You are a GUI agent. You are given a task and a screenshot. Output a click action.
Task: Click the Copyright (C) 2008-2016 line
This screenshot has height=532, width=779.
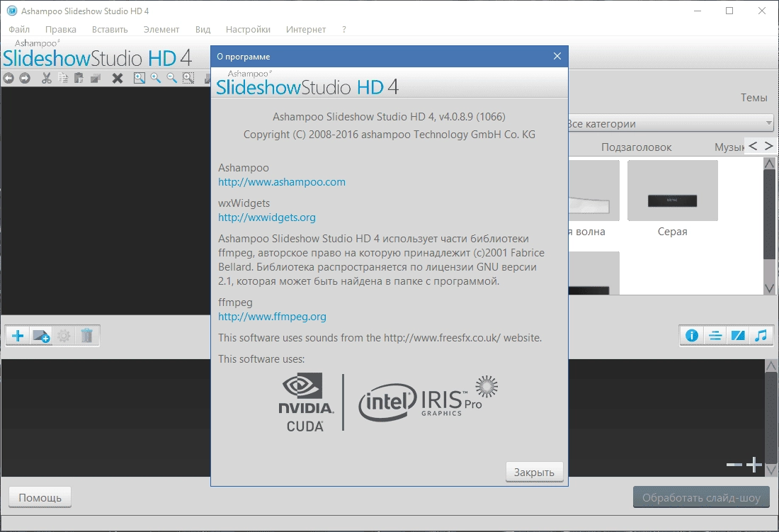pyautogui.click(x=389, y=135)
